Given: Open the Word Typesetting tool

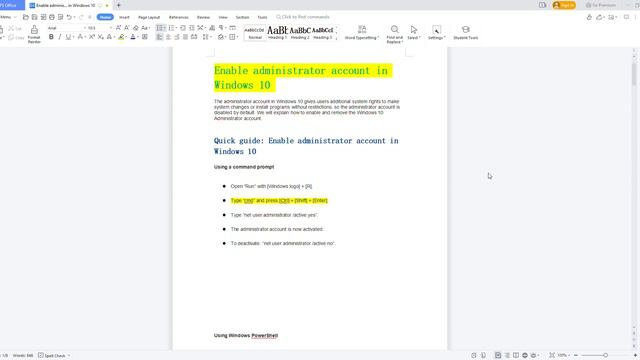Looking at the screenshot, I should (362, 32).
